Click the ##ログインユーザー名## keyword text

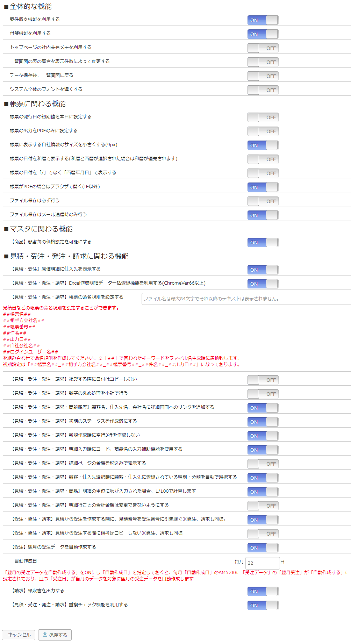[x=30, y=352]
